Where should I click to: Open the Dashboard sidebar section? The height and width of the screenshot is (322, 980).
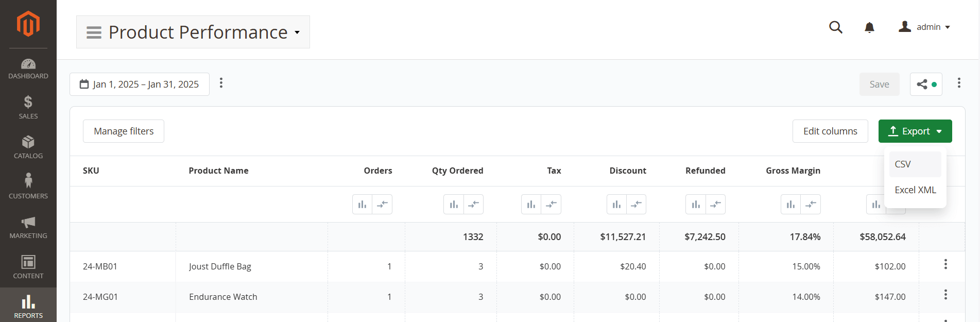click(28, 69)
